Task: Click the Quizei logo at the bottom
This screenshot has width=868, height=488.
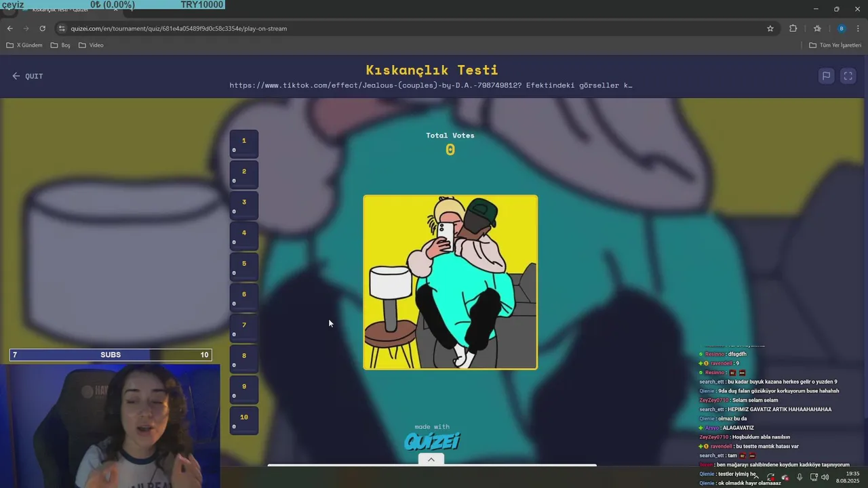Action: (x=432, y=442)
